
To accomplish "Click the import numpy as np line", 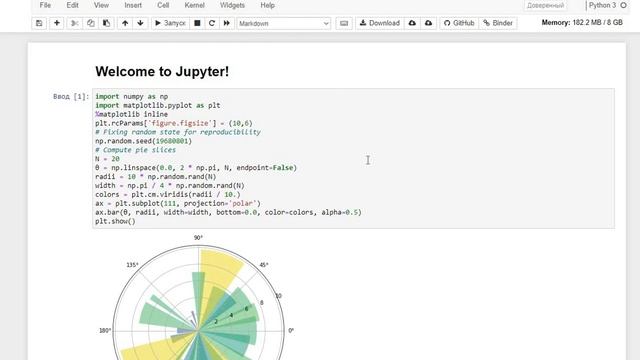I will point(131,97).
